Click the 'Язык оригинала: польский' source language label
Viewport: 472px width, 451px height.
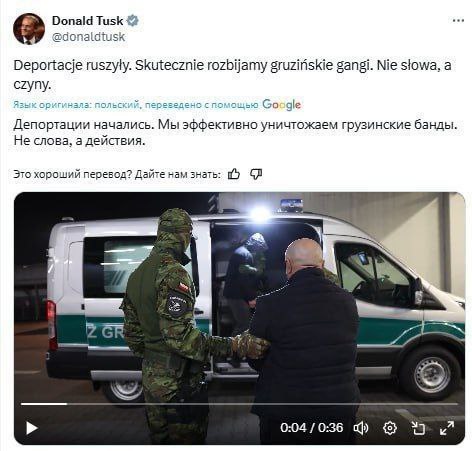click(76, 105)
